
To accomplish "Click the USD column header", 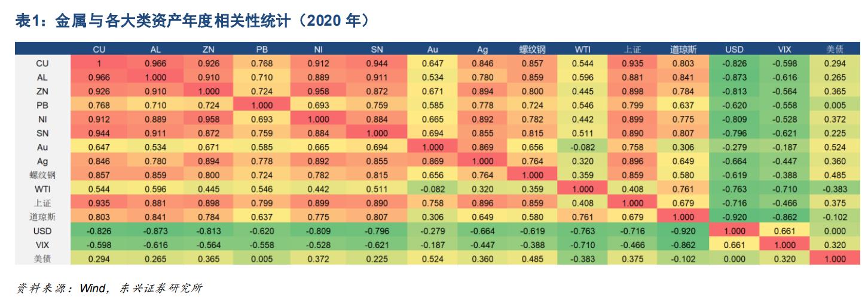I will pyautogui.click(x=734, y=50).
